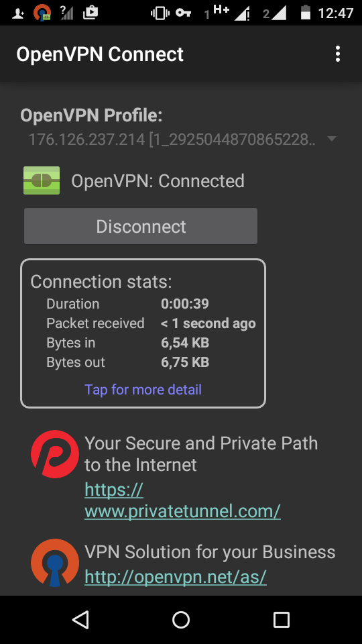Screen dimensions: 362x644
Task: Tap the green OpenVPN connected plug icon
Action: (42, 180)
